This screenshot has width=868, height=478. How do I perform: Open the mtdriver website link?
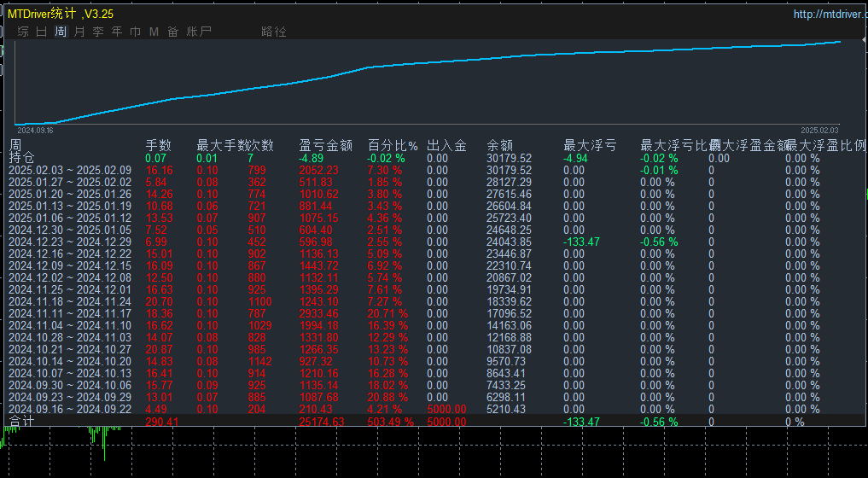coord(828,14)
